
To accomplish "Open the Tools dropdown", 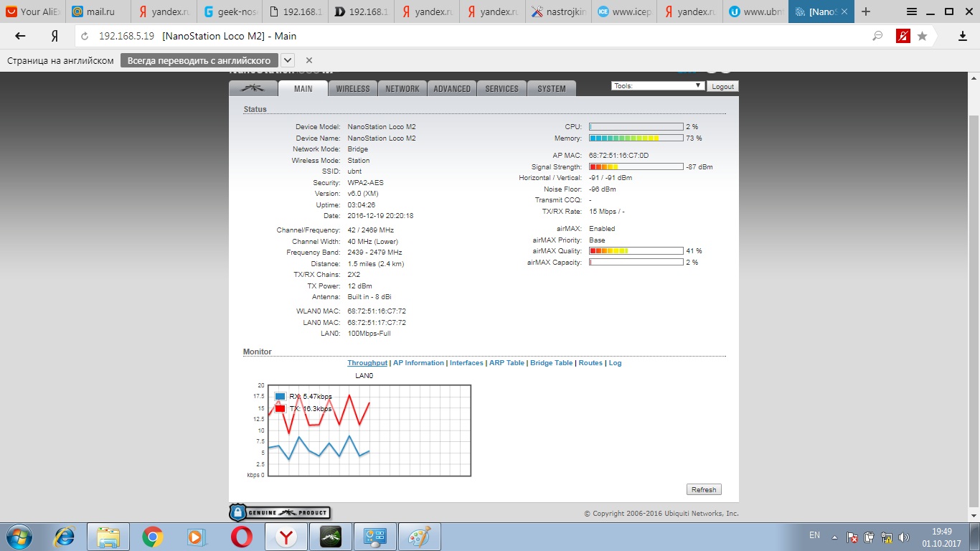I will pyautogui.click(x=658, y=85).
